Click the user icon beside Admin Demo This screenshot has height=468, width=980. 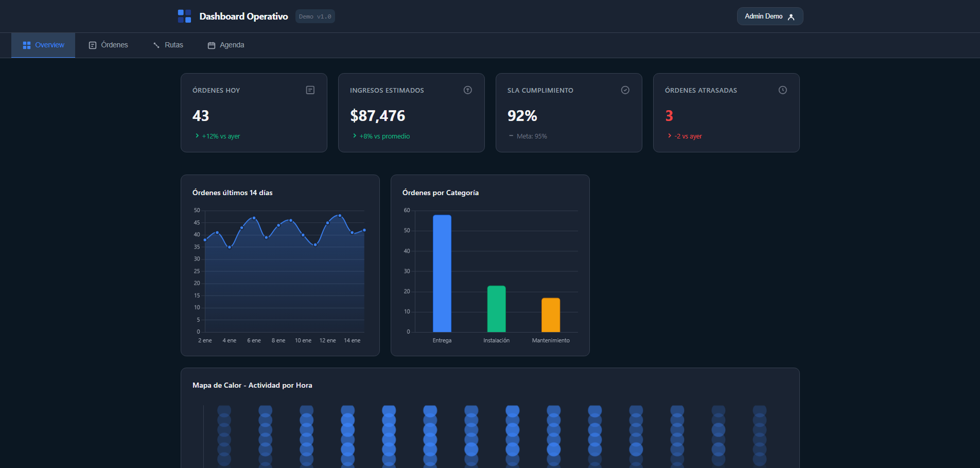point(791,17)
